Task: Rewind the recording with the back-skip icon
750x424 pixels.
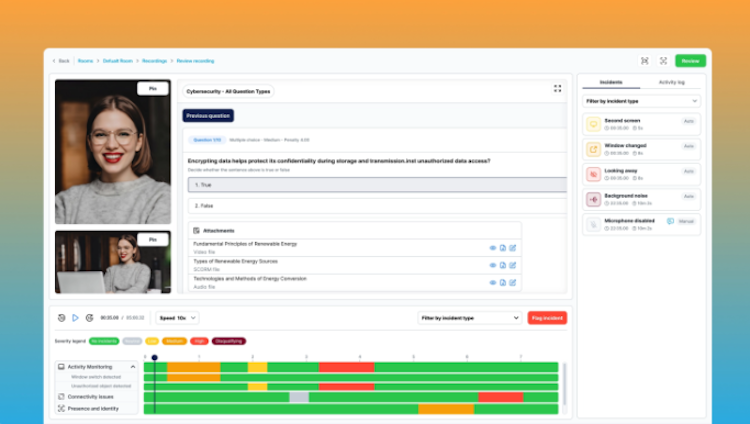Action: 61,318
